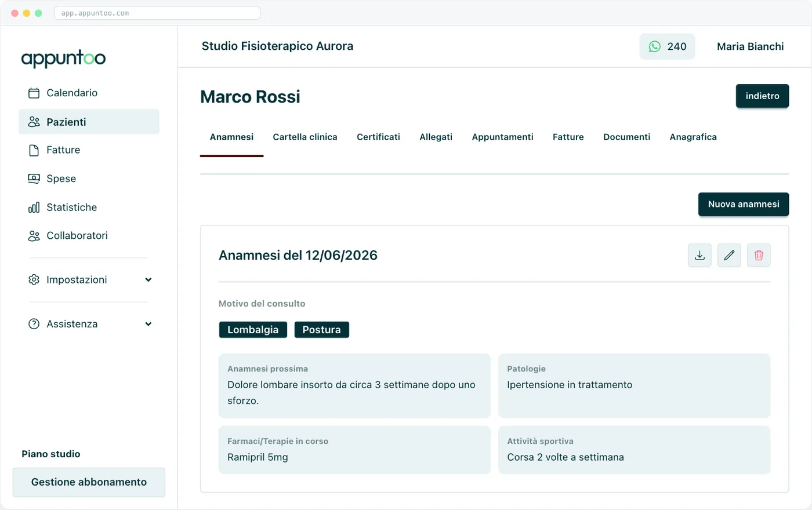Select the Anamnesi tab

[231, 137]
